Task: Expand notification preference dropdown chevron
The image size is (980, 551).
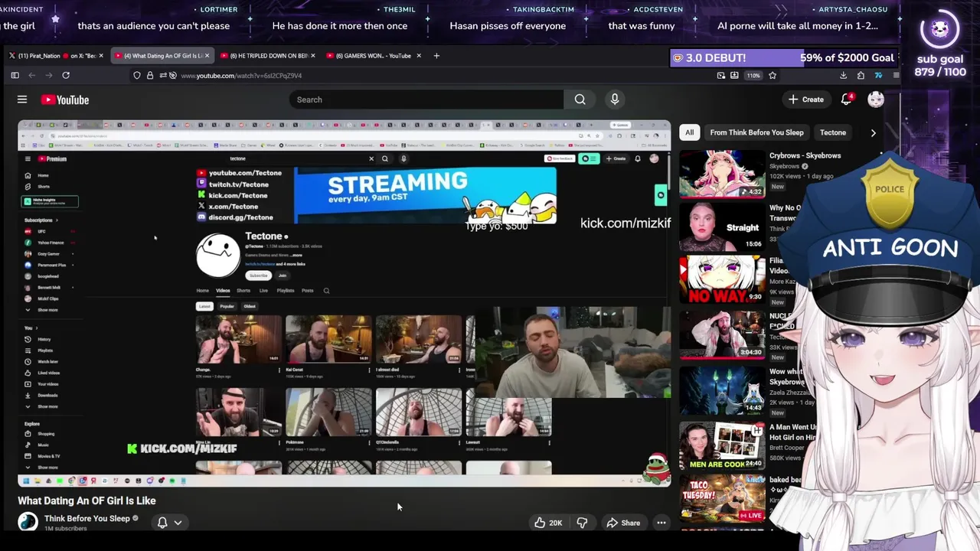Action: 178,523
